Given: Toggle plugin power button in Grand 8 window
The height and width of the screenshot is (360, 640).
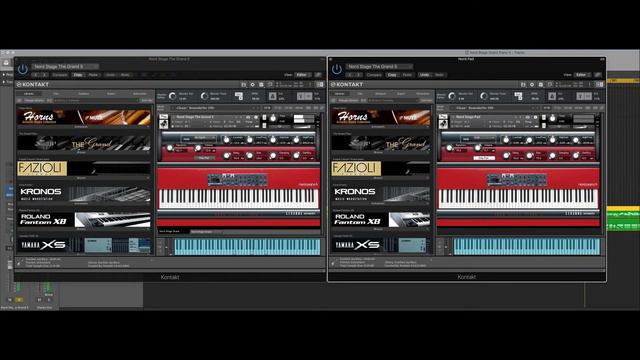Looking at the screenshot, I should click(22, 69).
